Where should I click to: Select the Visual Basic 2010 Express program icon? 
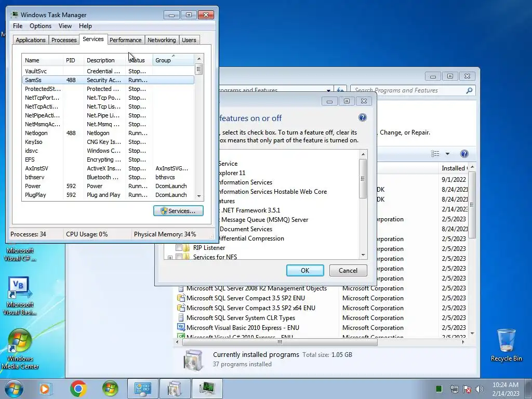coord(181,327)
